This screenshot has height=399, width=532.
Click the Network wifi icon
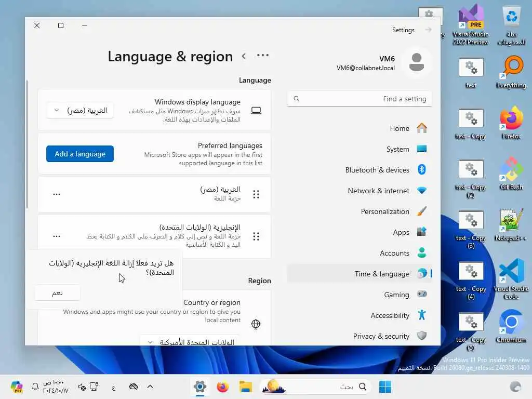click(x=422, y=190)
